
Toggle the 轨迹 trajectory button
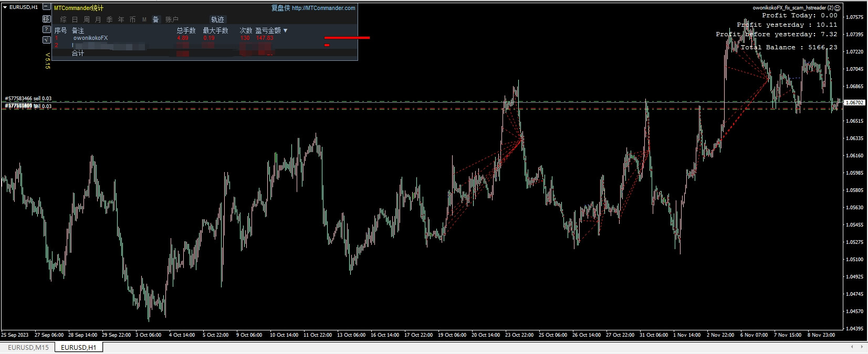click(217, 19)
